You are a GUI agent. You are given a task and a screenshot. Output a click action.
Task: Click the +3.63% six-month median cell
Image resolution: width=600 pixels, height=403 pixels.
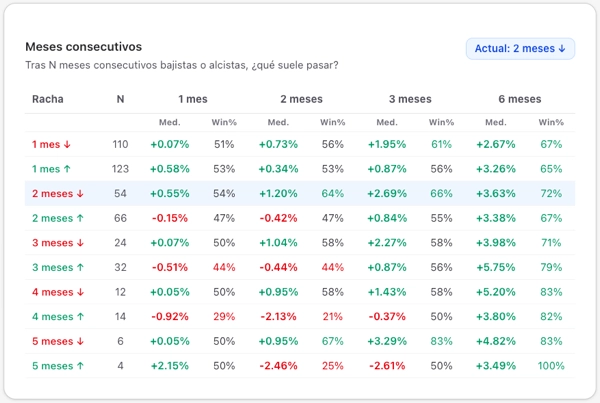tap(496, 193)
